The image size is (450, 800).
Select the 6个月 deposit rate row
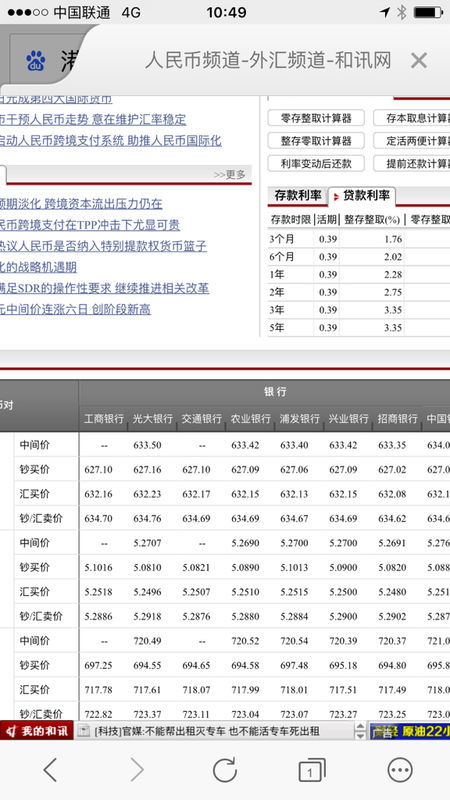point(359,257)
